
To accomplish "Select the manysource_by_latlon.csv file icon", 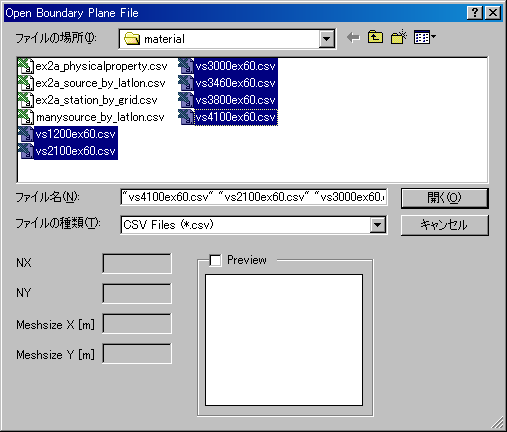I will point(26,117).
